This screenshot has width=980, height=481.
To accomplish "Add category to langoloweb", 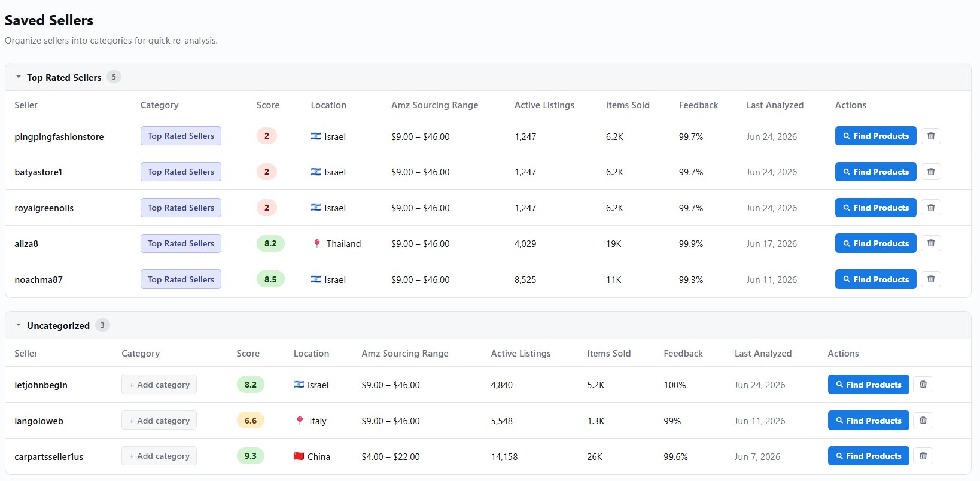I will [x=159, y=421].
